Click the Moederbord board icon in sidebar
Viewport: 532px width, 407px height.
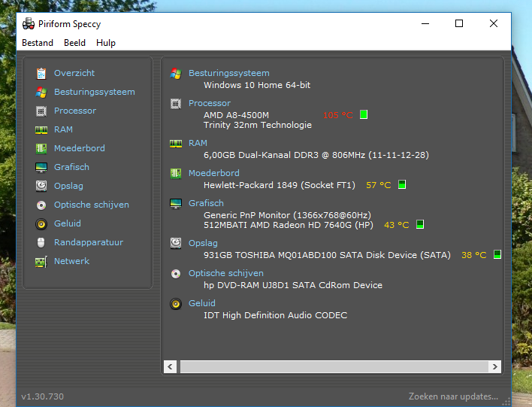[41, 148]
